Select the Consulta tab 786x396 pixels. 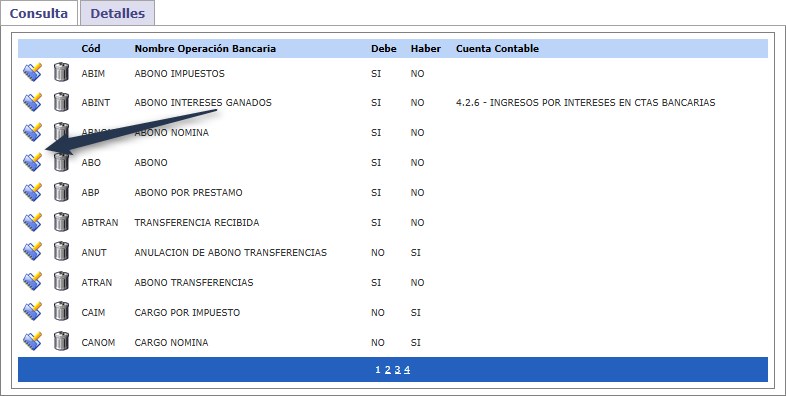[39, 13]
